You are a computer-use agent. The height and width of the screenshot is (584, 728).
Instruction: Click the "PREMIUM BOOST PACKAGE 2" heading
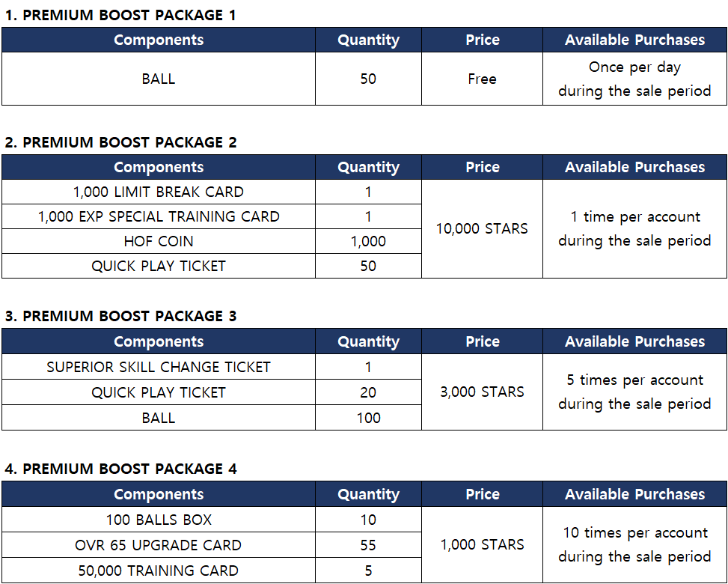(120, 142)
